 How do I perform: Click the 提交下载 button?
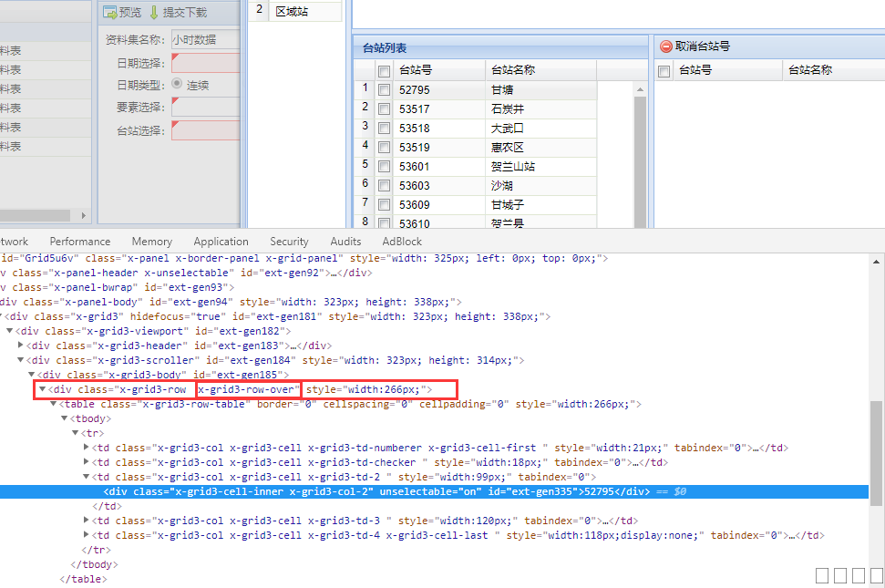184,13
